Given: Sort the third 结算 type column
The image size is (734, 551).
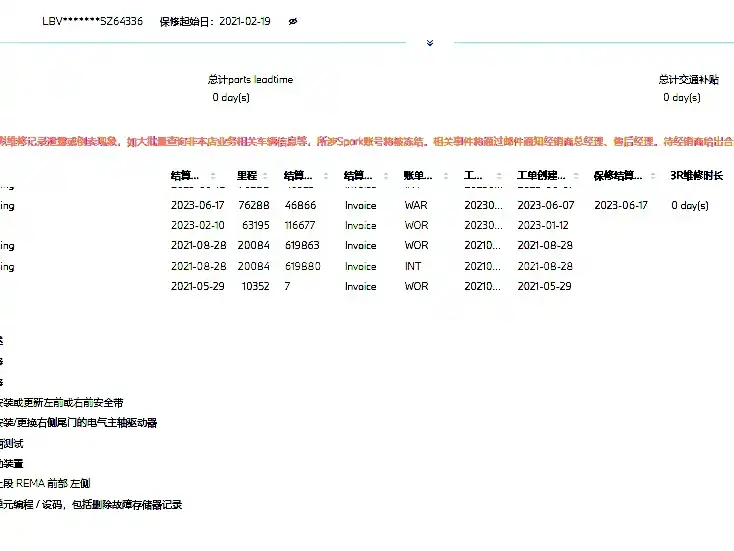Looking at the screenshot, I should (386, 176).
